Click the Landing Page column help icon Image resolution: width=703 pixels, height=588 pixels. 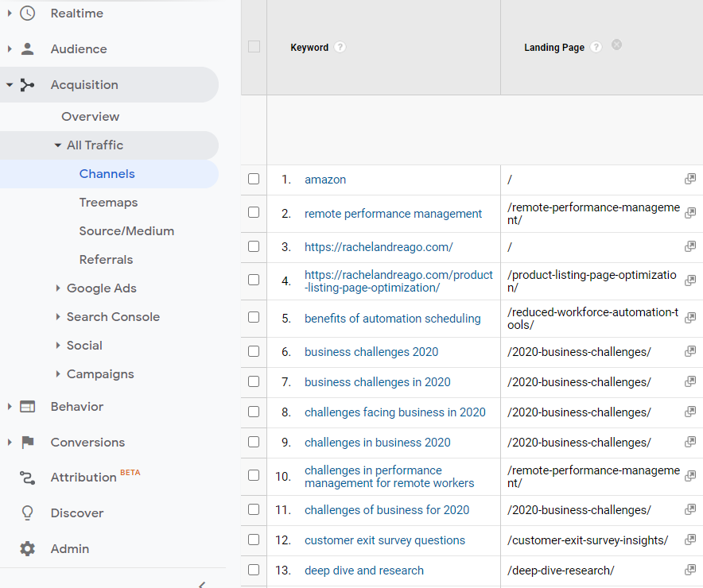point(596,47)
